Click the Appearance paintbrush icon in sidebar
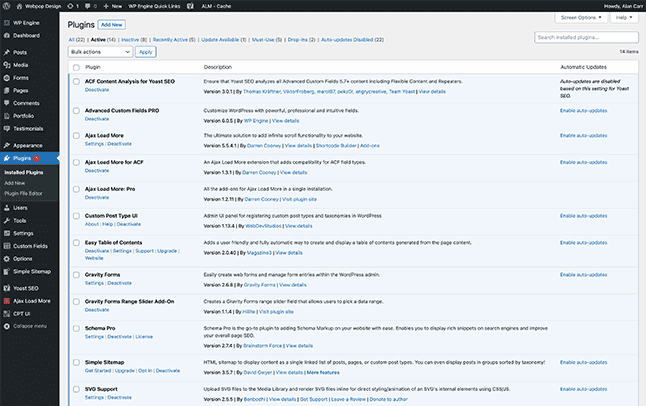This screenshot has height=406, width=646. coord(7,146)
